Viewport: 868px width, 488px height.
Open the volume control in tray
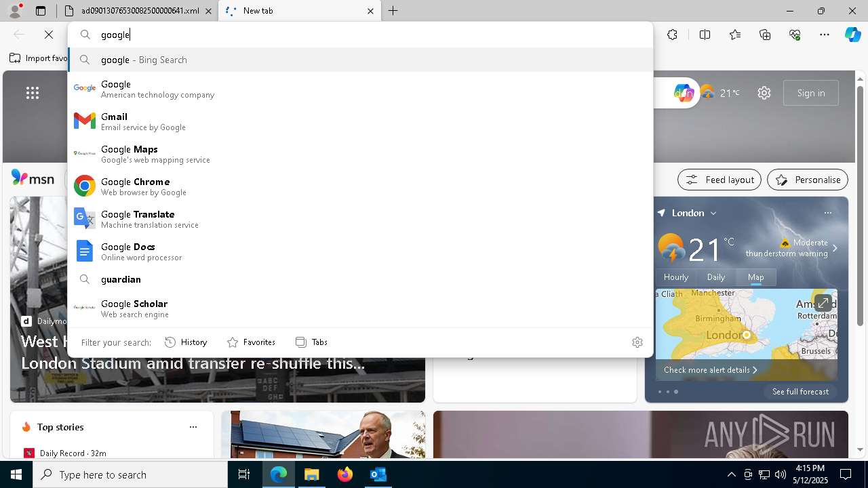[780, 474]
